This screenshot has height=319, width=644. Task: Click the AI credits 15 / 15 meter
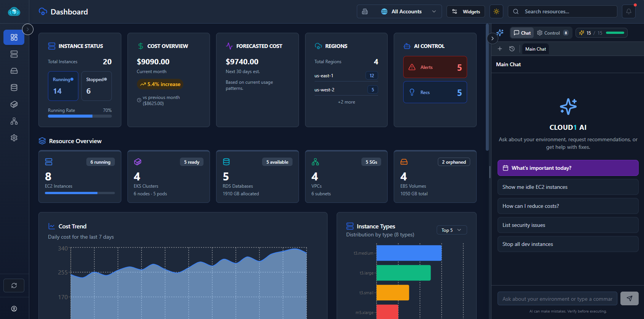click(x=601, y=33)
